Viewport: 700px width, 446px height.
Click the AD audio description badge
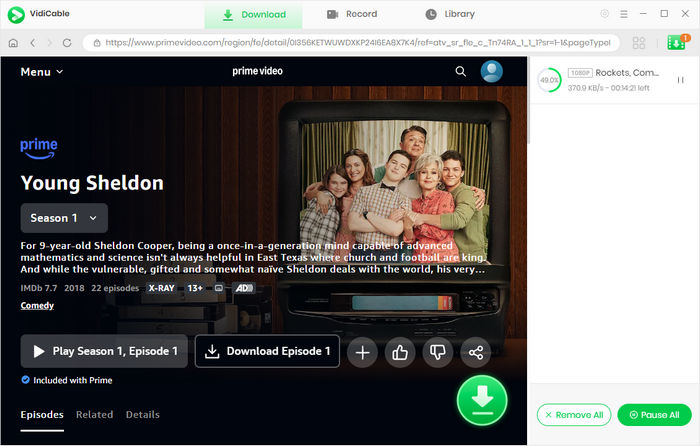[x=244, y=288]
